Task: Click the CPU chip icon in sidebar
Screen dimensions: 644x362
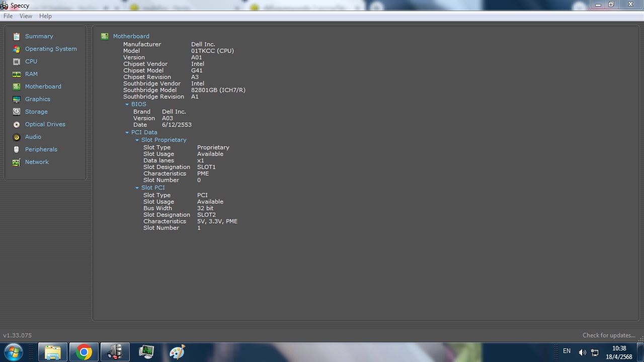Action: [x=17, y=61]
